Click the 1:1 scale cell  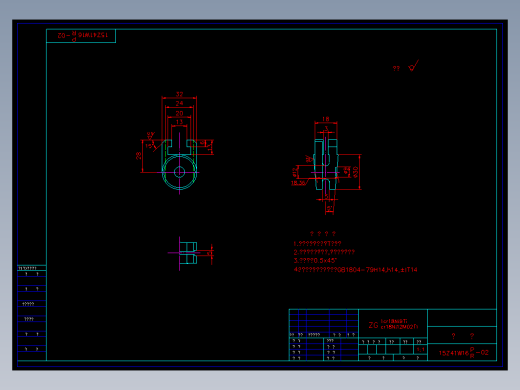420,349
